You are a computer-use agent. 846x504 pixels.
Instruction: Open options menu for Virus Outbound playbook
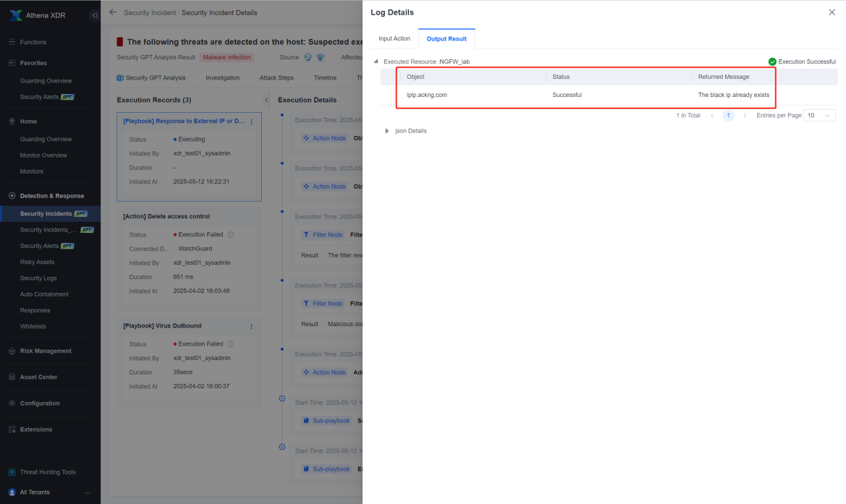[251, 326]
